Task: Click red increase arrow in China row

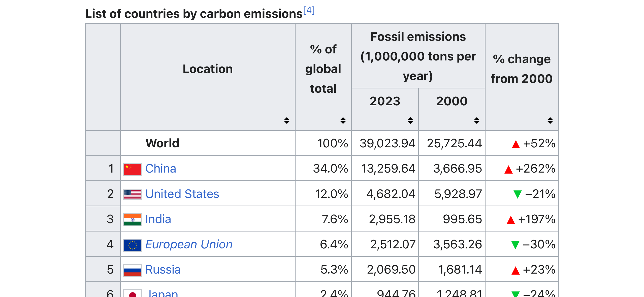Action: tap(508, 169)
